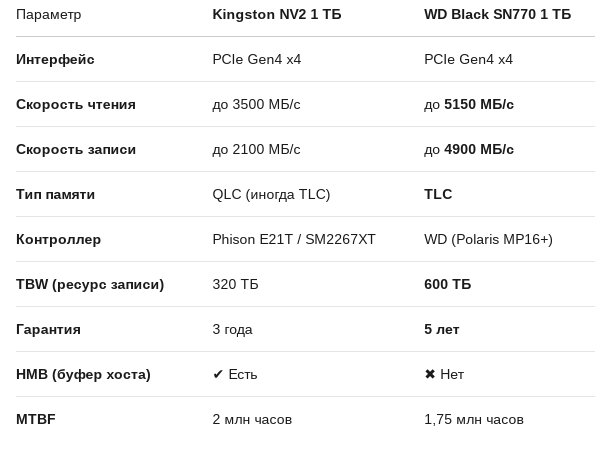Click the "TBW (ресурс записи)" row label
Viewport: 612px width, 459px height.
pyautogui.click(x=90, y=284)
